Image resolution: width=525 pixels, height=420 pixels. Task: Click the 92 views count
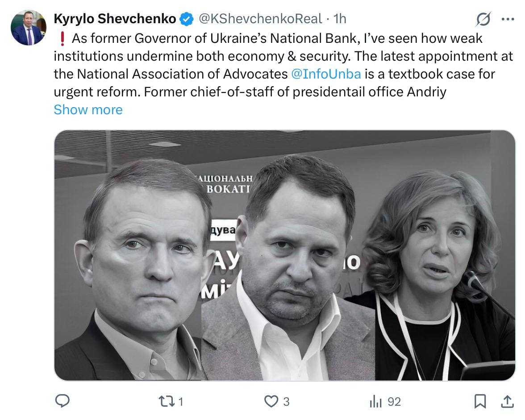pyautogui.click(x=394, y=402)
